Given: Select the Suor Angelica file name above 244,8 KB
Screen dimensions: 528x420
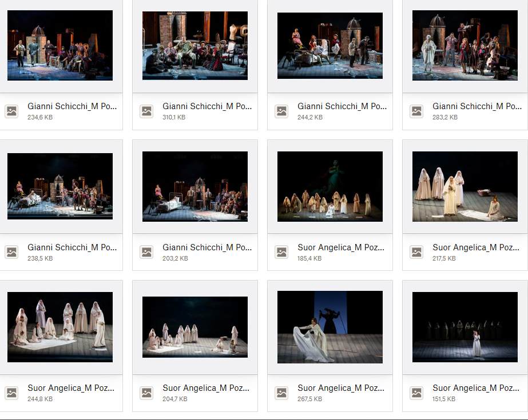Looking at the screenshot, I should pos(71,388).
